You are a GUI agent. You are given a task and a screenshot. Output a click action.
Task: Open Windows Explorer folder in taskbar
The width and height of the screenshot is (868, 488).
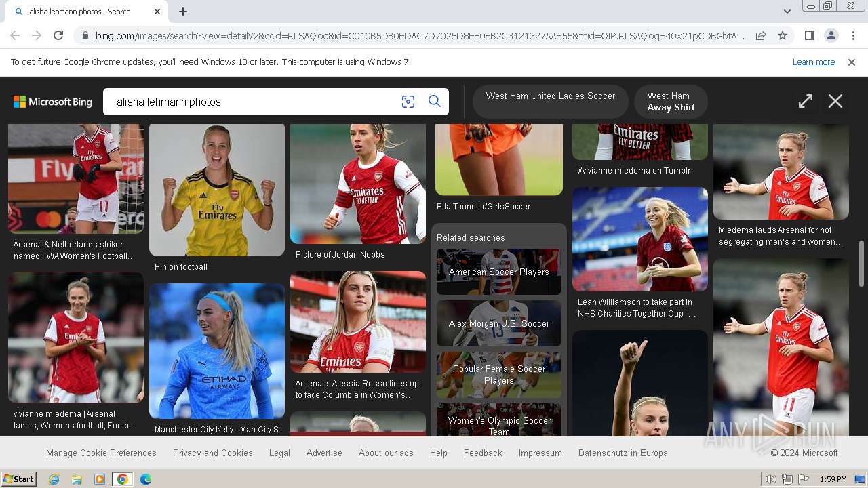pyautogui.click(x=77, y=479)
